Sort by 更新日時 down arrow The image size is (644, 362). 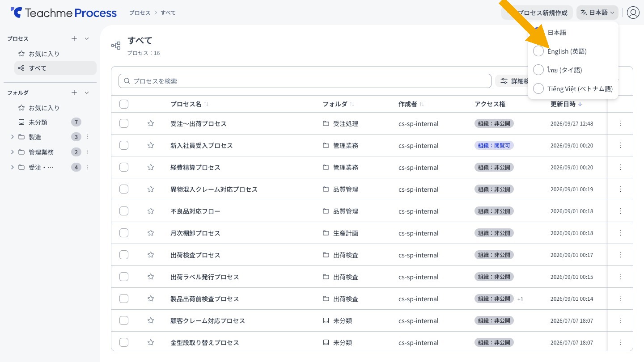pos(580,104)
